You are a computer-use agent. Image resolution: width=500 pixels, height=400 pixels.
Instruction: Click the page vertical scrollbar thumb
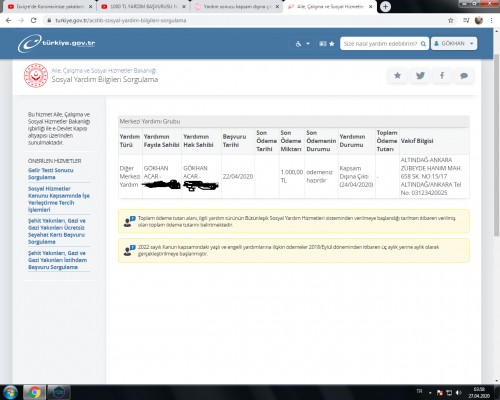(496, 145)
